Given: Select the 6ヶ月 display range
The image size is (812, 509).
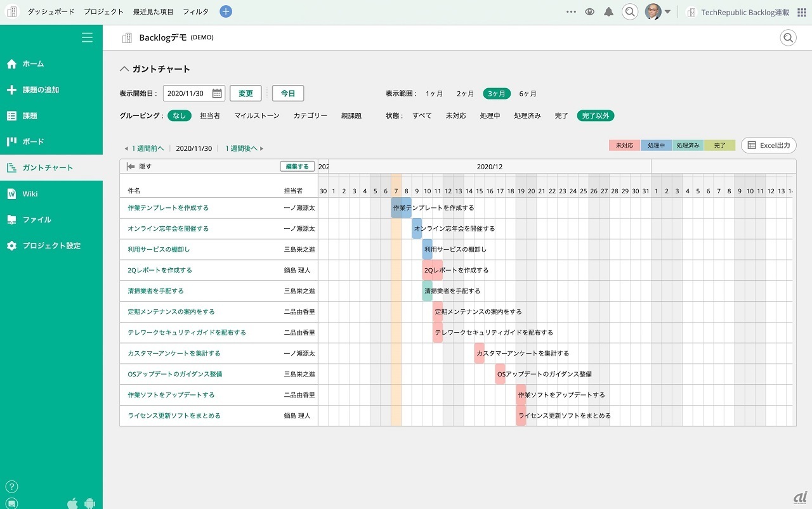Looking at the screenshot, I should click(528, 93).
